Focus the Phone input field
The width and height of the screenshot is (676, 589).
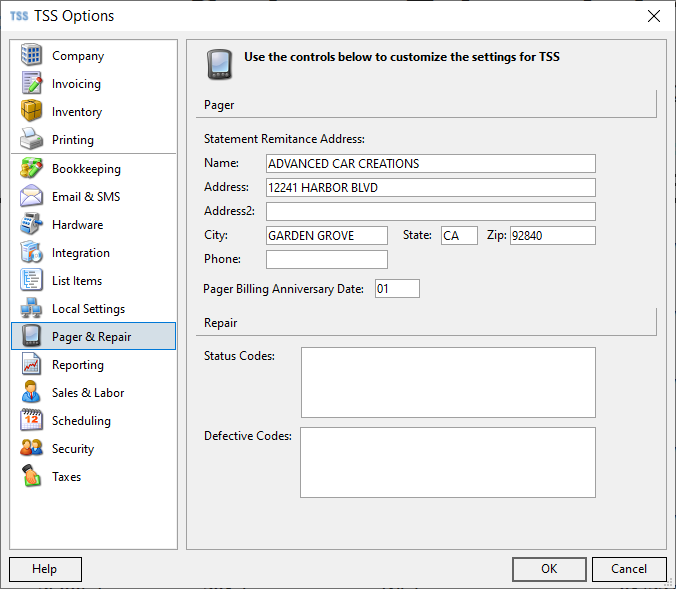(x=327, y=260)
